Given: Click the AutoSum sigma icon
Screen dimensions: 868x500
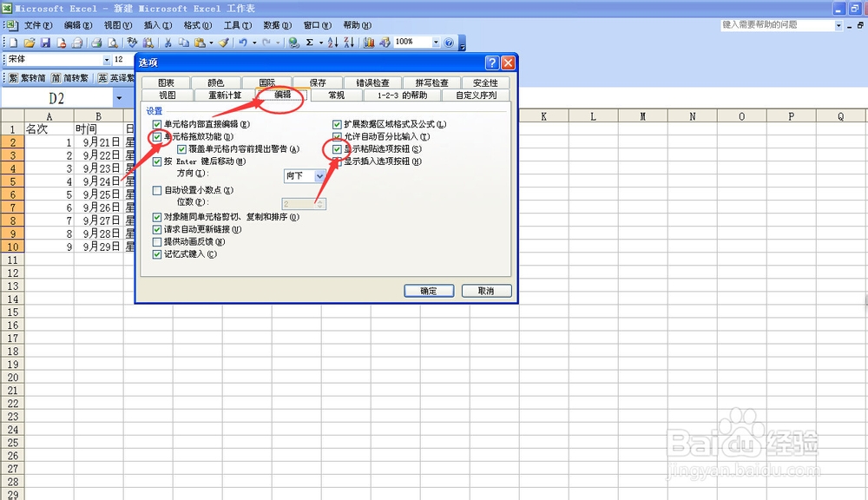Looking at the screenshot, I should pyautogui.click(x=310, y=43).
